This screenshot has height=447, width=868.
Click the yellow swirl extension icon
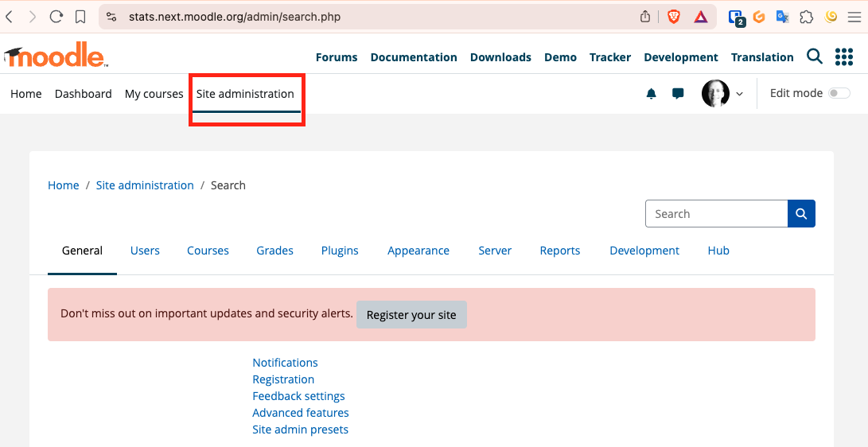point(831,17)
